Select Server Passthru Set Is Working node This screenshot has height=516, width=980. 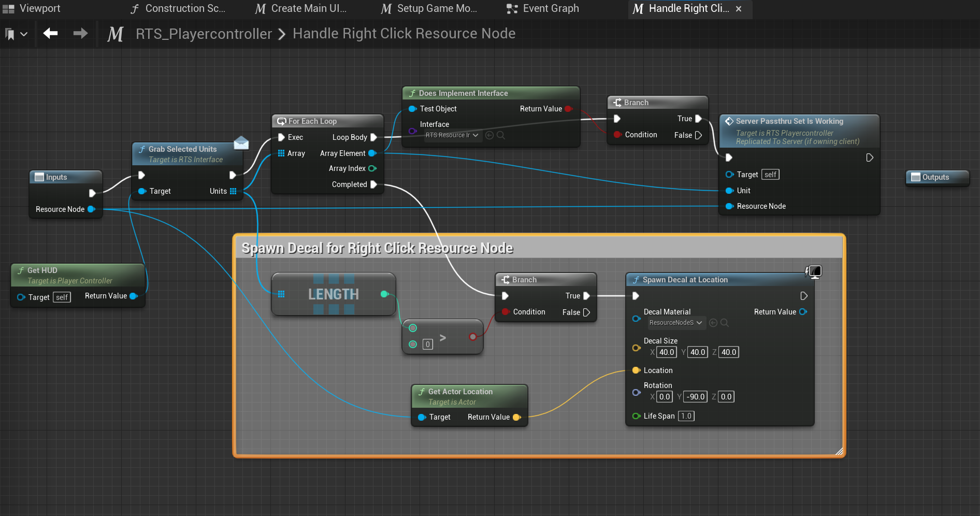click(x=799, y=131)
